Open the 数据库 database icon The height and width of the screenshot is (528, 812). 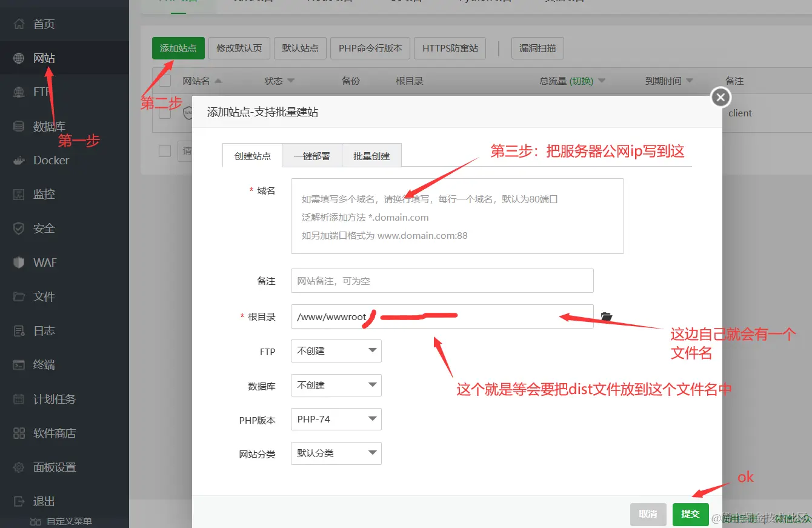[x=20, y=127]
